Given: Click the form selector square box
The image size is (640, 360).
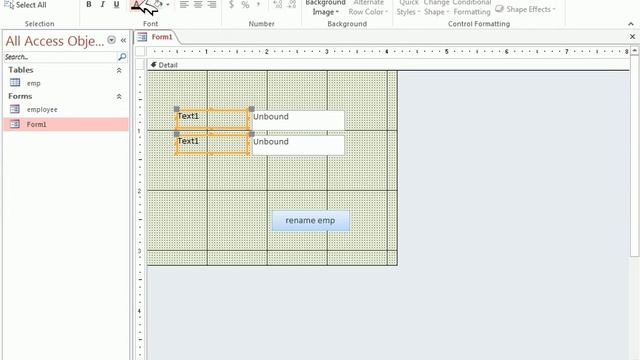Looking at the screenshot, I should [x=140, y=51].
